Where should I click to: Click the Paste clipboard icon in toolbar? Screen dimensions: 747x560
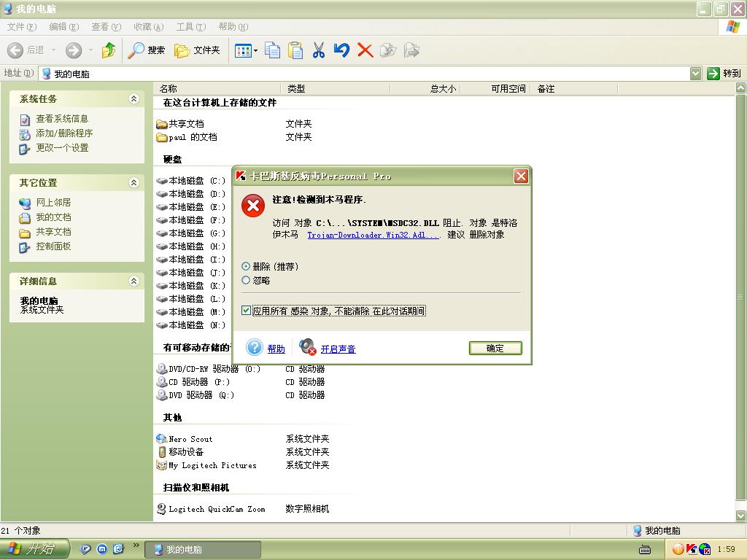(x=295, y=50)
